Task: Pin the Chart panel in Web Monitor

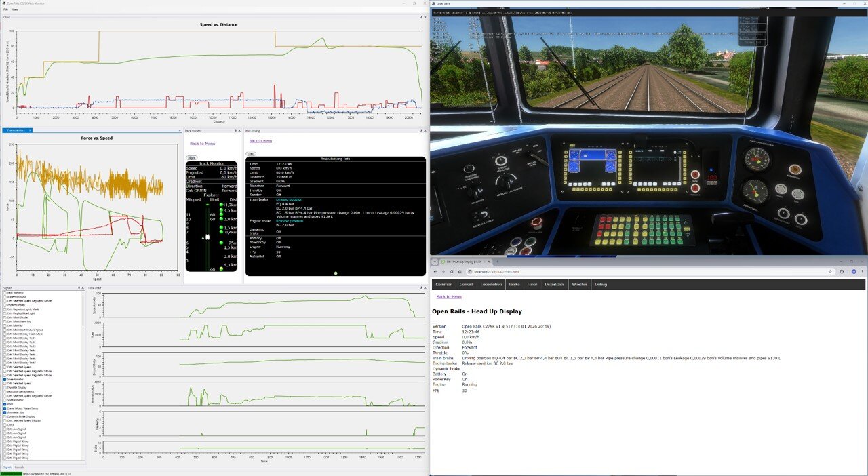Action: tap(420, 17)
